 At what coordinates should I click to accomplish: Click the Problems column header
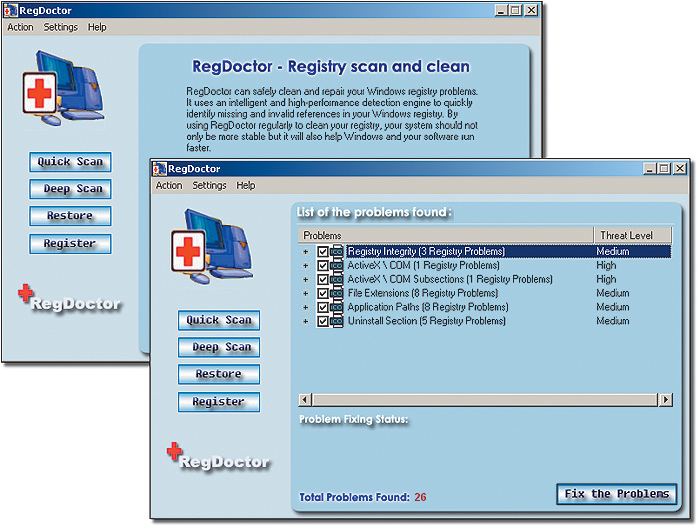[446, 235]
